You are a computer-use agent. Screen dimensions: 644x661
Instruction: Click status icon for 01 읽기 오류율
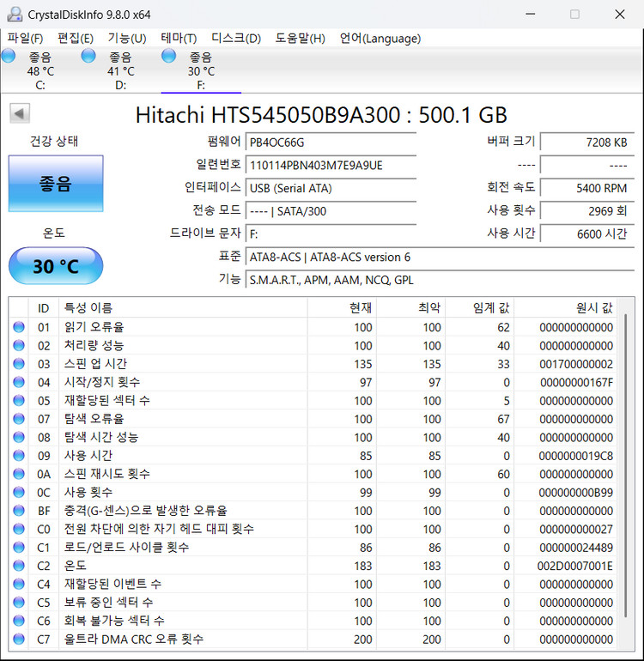click(19, 327)
